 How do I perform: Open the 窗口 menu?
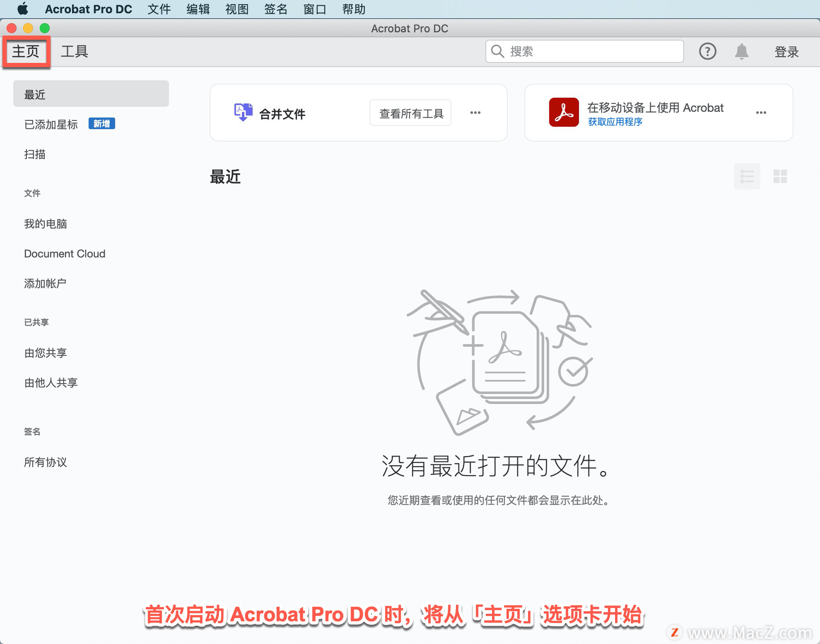[x=315, y=9]
